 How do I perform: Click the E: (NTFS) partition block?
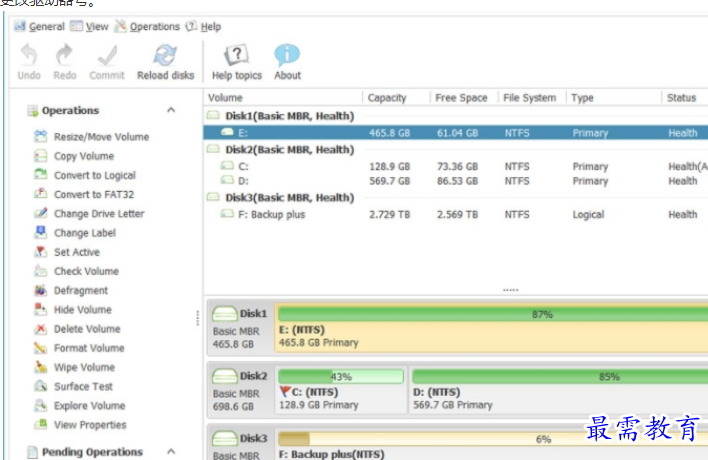coord(491,328)
